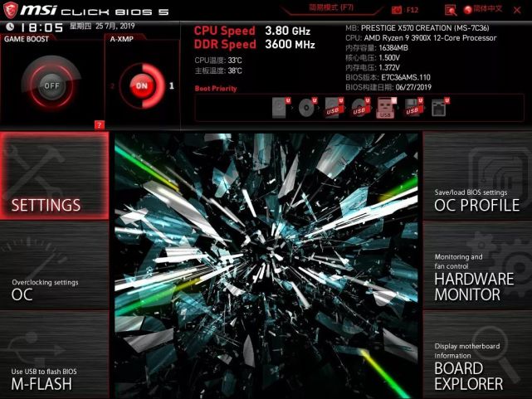Select A-XMP profile 2
This screenshot has width=532, height=399.
[112, 86]
